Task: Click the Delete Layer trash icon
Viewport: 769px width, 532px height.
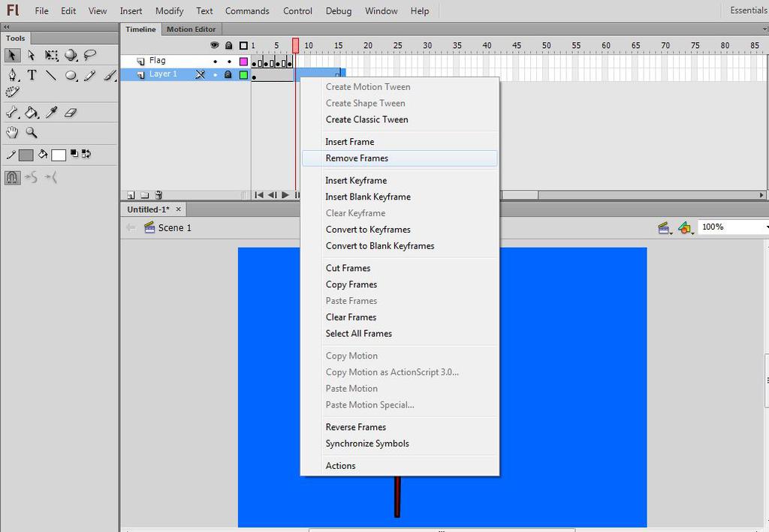Action: [158, 195]
